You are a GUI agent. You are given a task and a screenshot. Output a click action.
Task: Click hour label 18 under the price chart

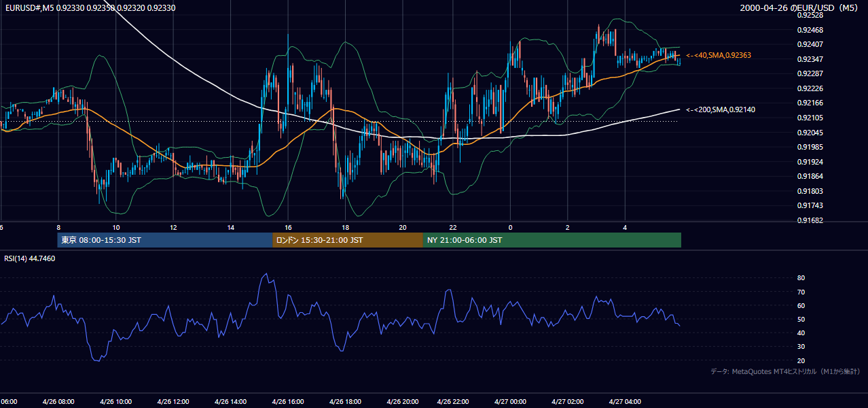(x=346, y=227)
